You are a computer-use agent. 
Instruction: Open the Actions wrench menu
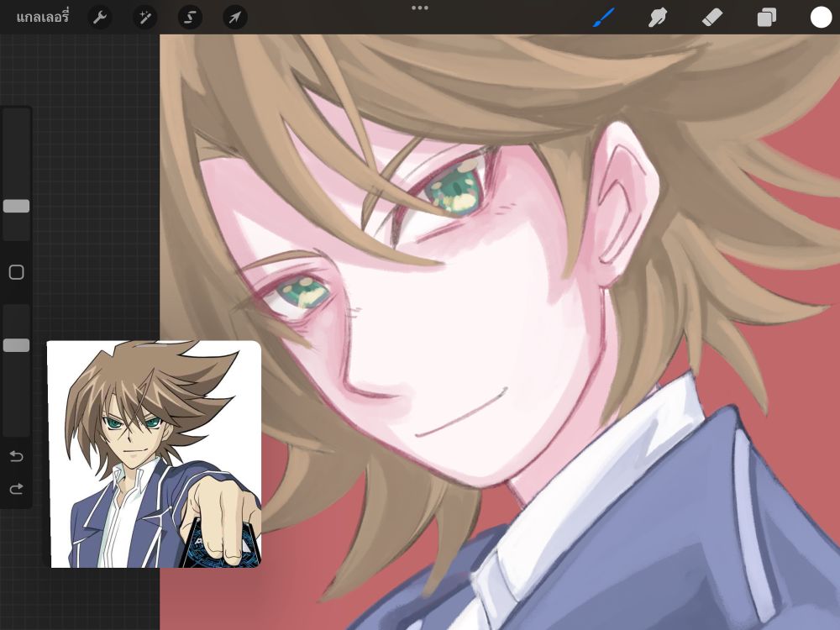100,18
